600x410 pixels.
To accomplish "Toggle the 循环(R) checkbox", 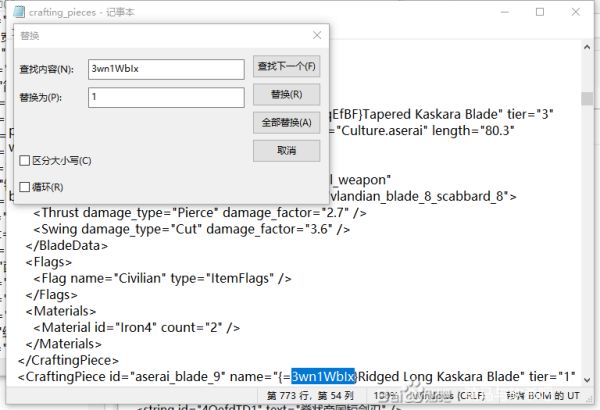I will point(26,187).
